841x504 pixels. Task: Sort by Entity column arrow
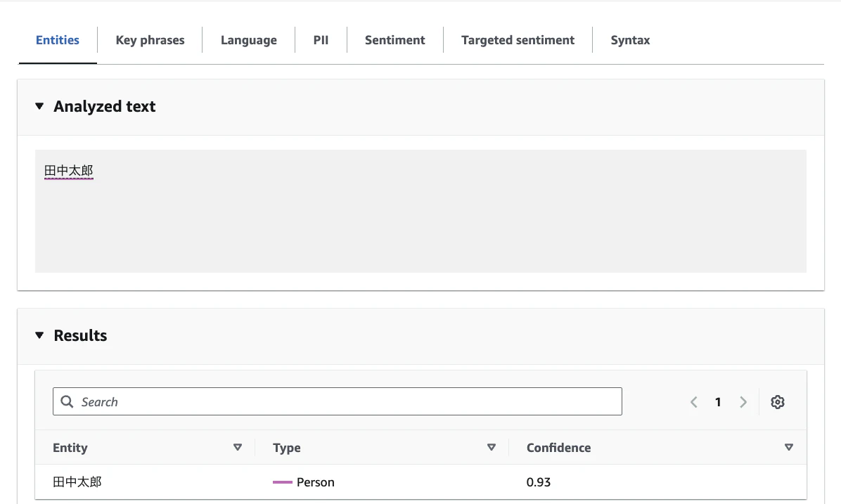(238, 447)
